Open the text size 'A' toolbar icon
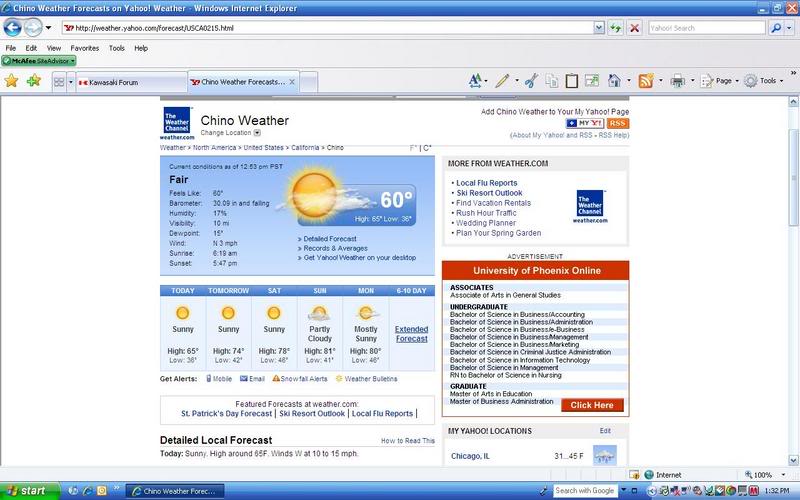Screen dimensions: 800x500 point(475,81)
